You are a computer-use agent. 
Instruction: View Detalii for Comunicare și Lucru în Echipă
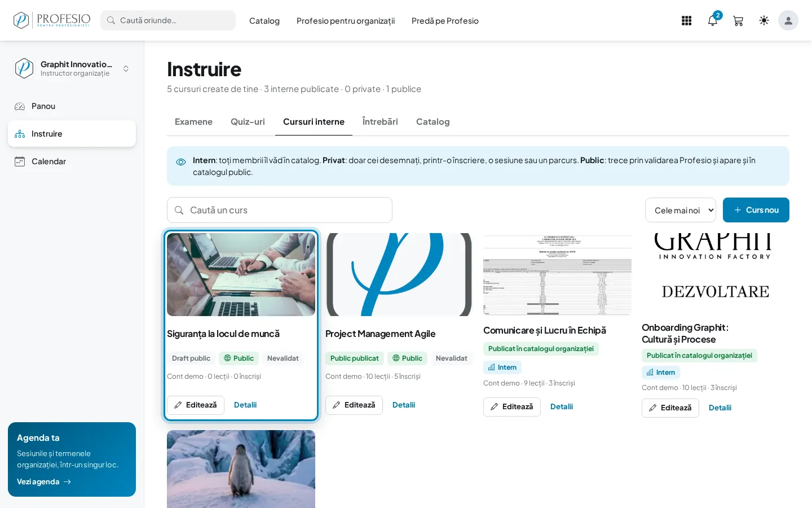coord(562,407)
